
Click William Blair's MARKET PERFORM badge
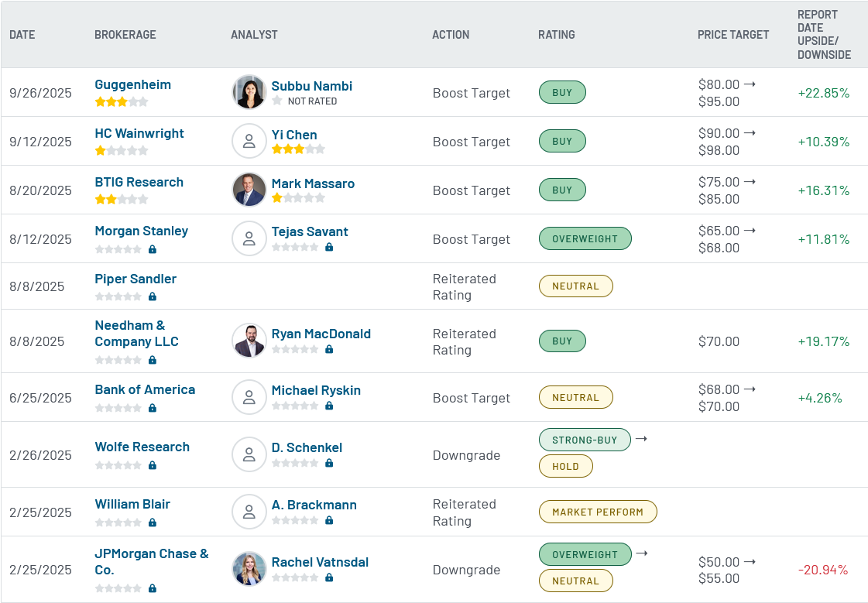pos(598,512)
